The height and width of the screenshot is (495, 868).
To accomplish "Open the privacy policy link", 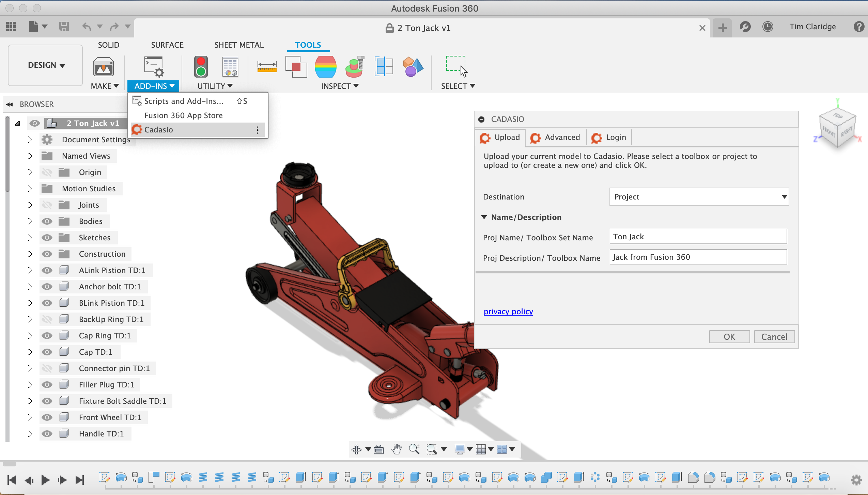I will click(508, 312).
